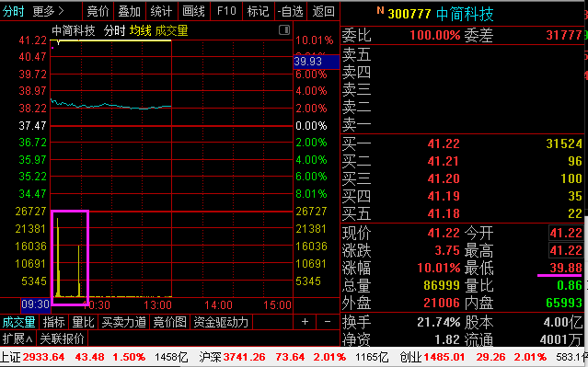
Task: Click the 买一 price 41.22
Action: click(444, 143)
